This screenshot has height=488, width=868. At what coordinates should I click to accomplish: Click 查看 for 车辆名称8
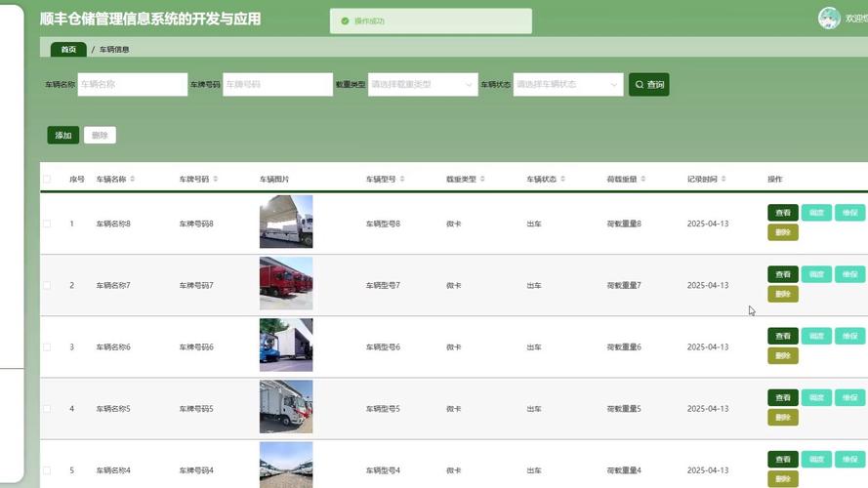783,213
